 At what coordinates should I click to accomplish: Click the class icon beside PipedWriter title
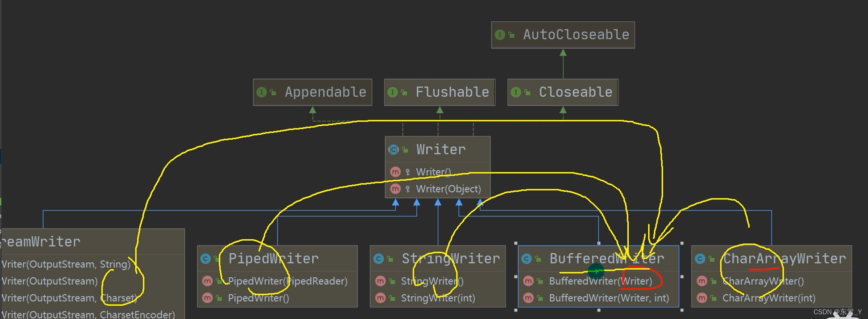click(206, 259)
